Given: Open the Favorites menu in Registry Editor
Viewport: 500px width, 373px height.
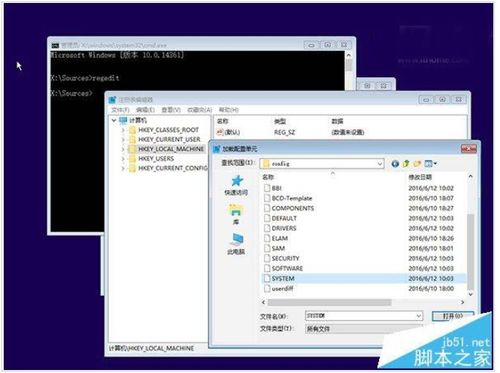Looking at the screenshot, I should click(x=199, y=110).
